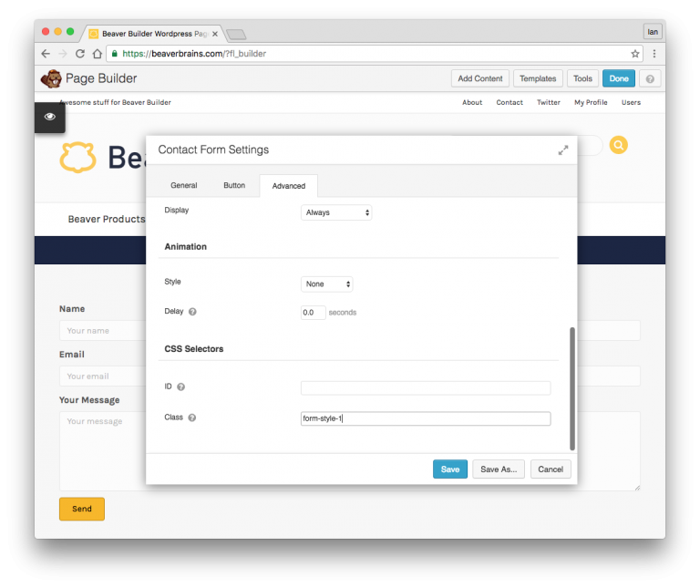Viewport: 700px width, 588px height.
Task: Click the Add Content button
Action: click(x=480, y=78)
